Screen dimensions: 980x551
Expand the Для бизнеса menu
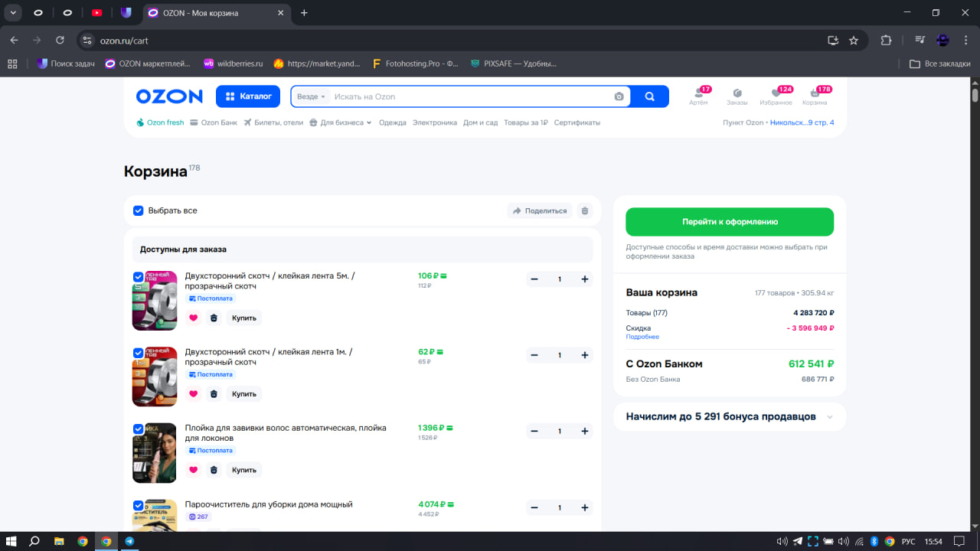(341, 122)
